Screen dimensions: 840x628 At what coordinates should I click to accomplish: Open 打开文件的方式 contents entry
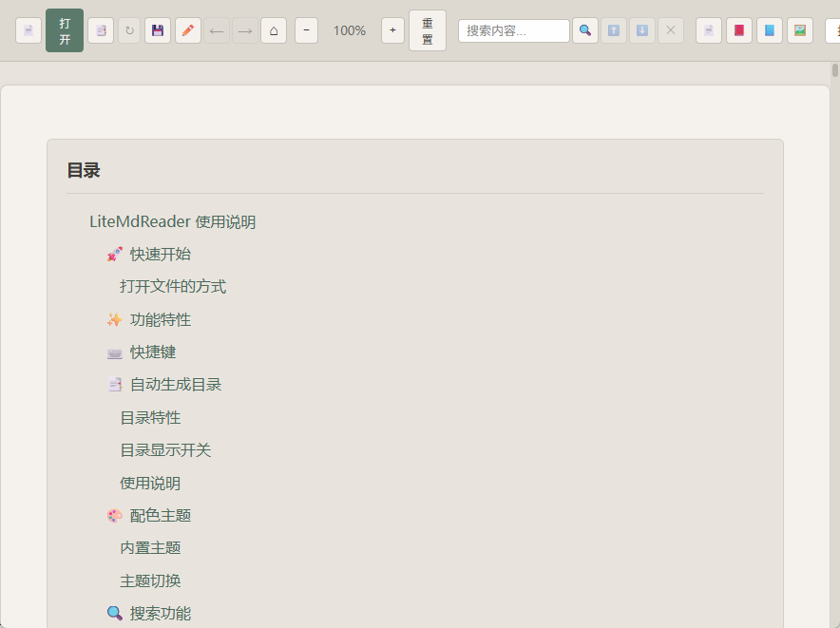[173, 287]
